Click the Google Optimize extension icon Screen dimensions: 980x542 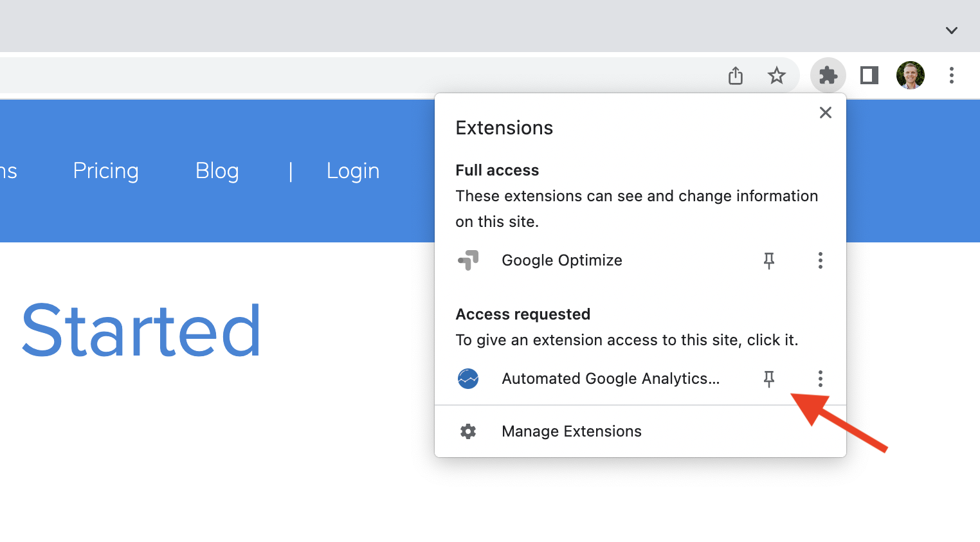(468, 260)
